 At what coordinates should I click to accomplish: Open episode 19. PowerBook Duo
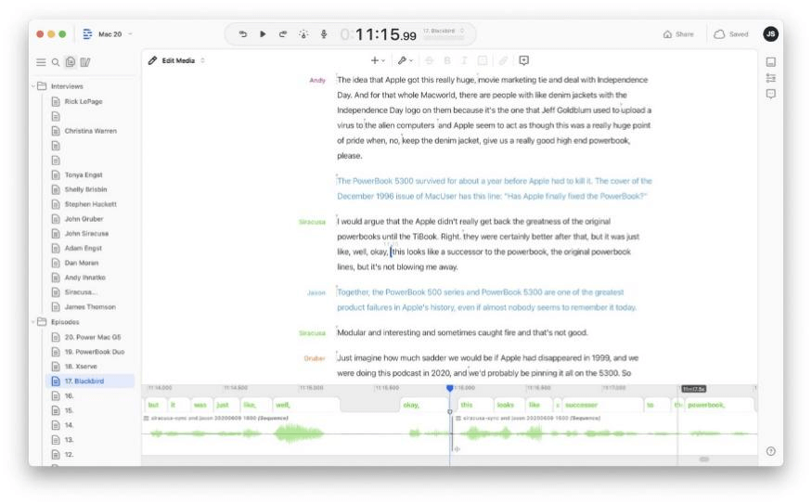(x=95, y=352)
